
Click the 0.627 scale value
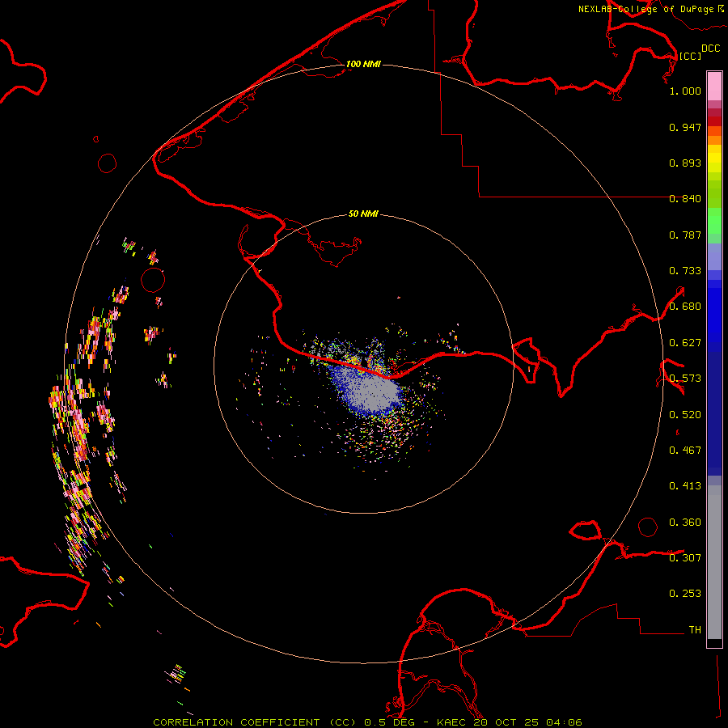click(x=685, y=343)
